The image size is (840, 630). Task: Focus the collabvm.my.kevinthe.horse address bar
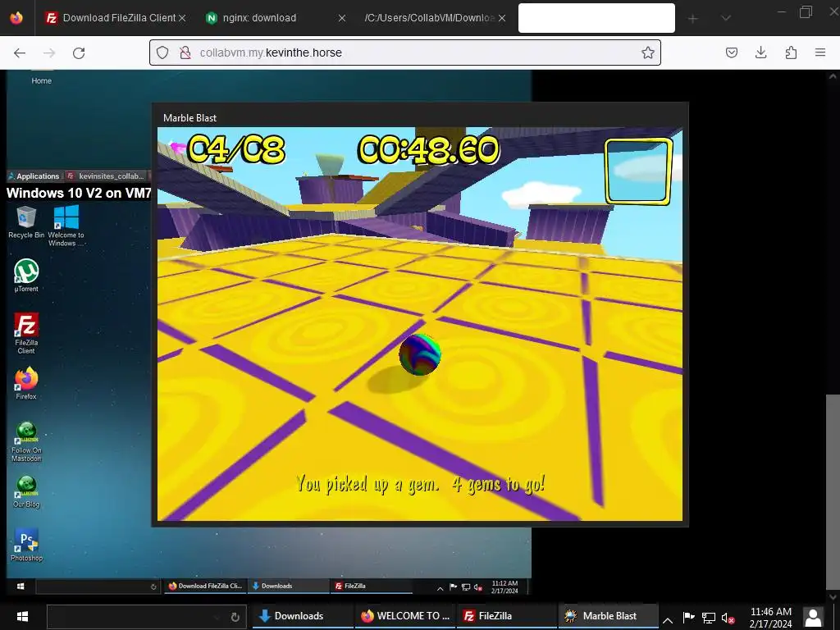(x=405, y=52)
